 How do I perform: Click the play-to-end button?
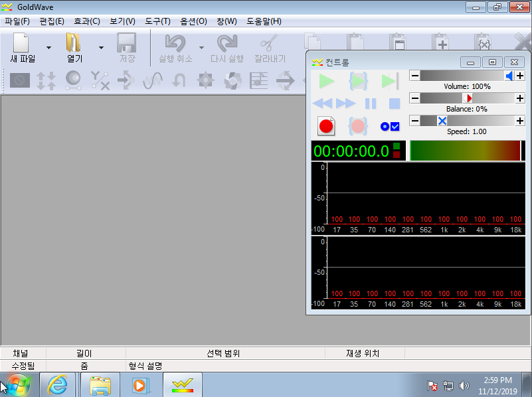tap(389, 81)
